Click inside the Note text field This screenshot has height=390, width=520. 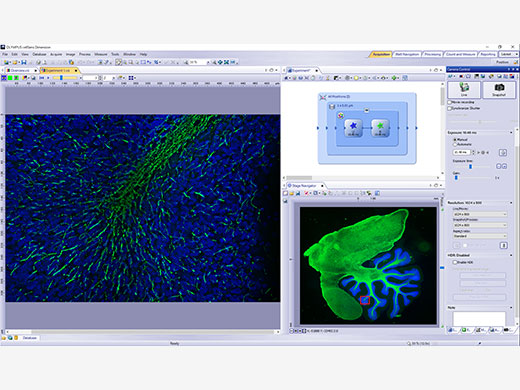479,318
